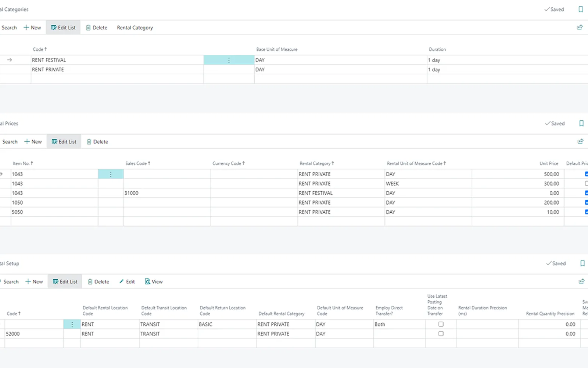Sort by Sales Code column
Screen dimensions: 588x368
[138, 163]
